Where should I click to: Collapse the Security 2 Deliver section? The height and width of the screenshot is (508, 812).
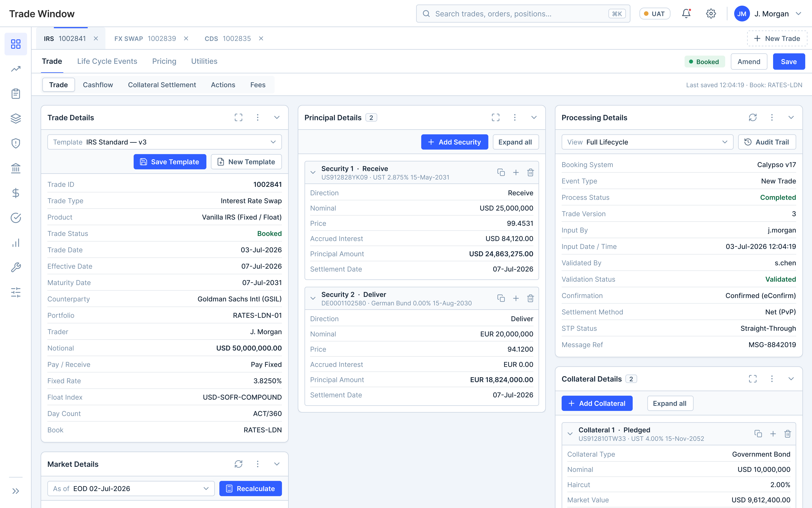(x=313, y=298)
